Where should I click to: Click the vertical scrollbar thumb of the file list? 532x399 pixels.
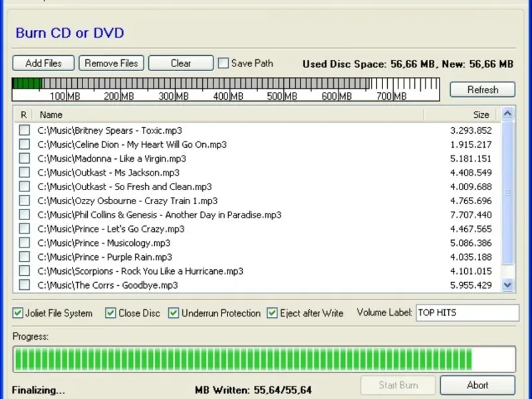tap(507, 193)
